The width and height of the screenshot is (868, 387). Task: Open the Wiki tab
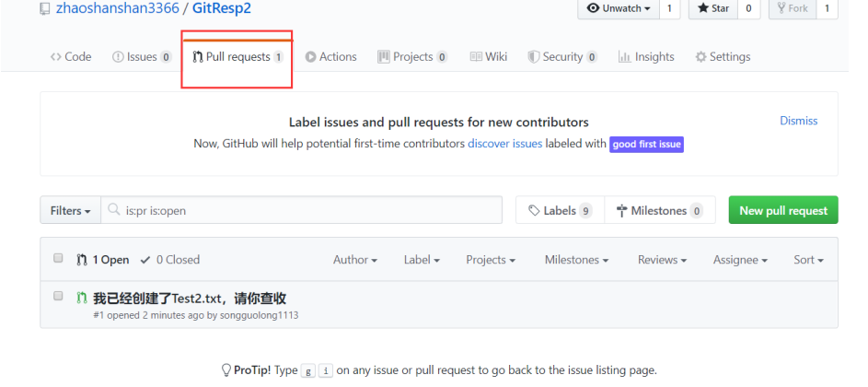[x=488, y=56]
